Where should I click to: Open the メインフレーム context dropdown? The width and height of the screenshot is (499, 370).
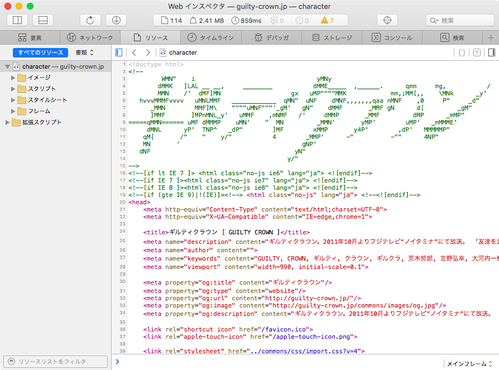[469, 364]
